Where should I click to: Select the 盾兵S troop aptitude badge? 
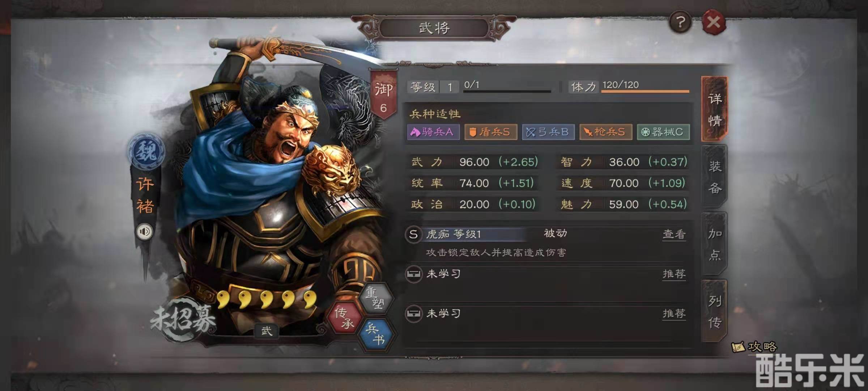(491, 132)
